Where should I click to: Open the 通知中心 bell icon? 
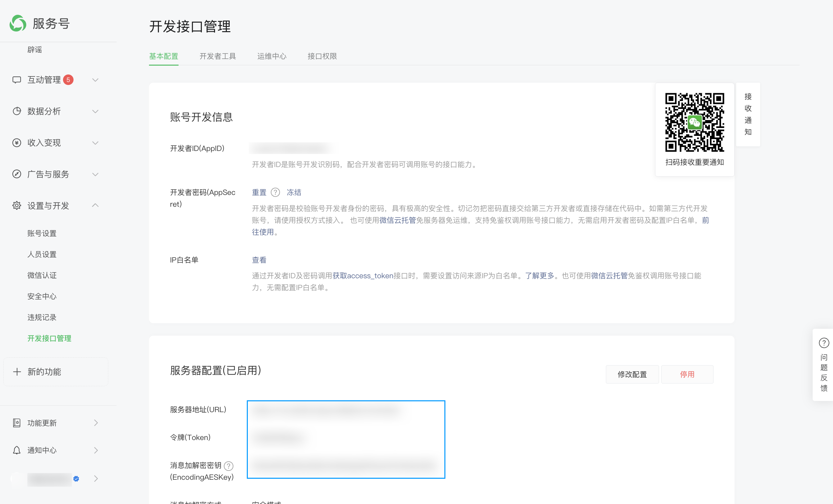pos(17,450)
